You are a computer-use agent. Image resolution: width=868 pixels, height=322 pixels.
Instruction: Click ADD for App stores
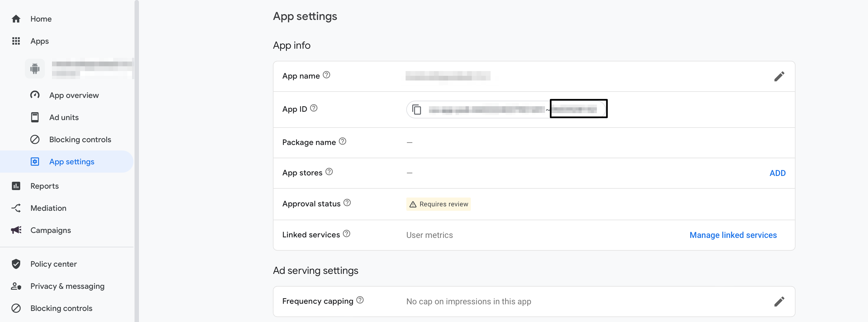coord(777,173)
